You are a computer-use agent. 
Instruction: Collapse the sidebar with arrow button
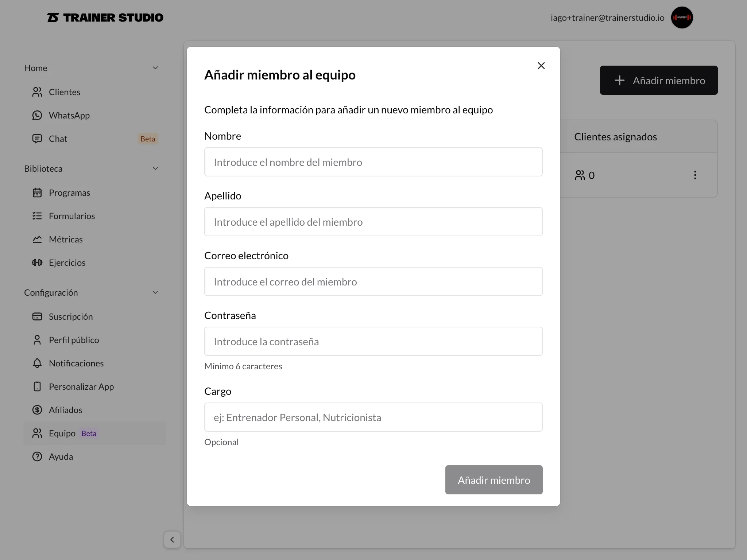[x=172, y=540]
